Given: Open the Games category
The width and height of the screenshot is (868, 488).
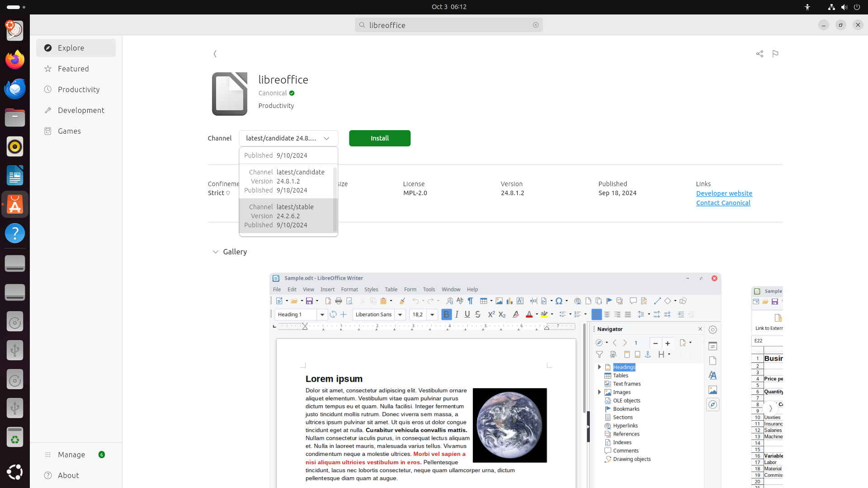Looking at the screenshot, I should point(76,131).
